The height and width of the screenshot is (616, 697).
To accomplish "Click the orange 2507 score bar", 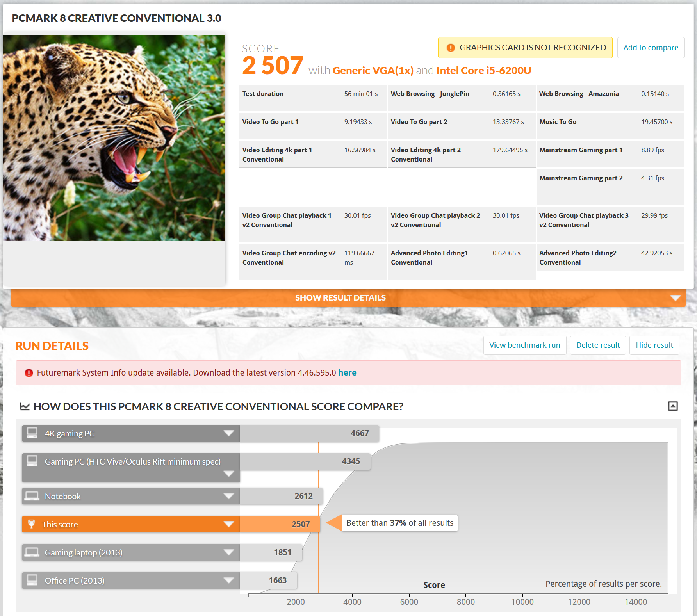I will point(280,524).
